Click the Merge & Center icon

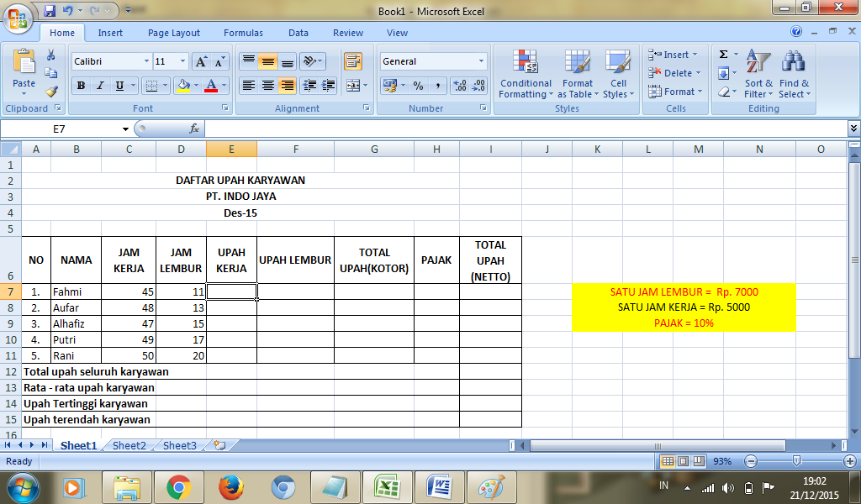354,86
